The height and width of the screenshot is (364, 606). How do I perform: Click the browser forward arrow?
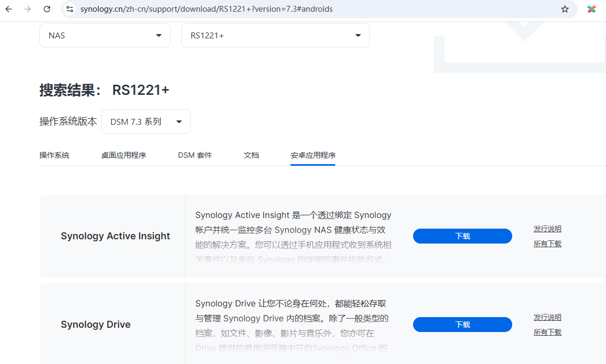click(28, 9)
